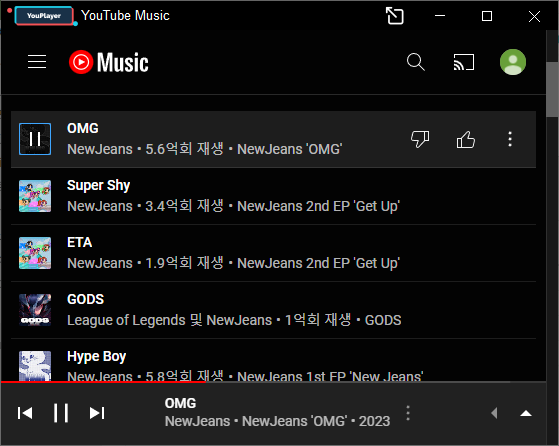
Task: Select the GODS song by League of Legends
Action: point(273,310)
